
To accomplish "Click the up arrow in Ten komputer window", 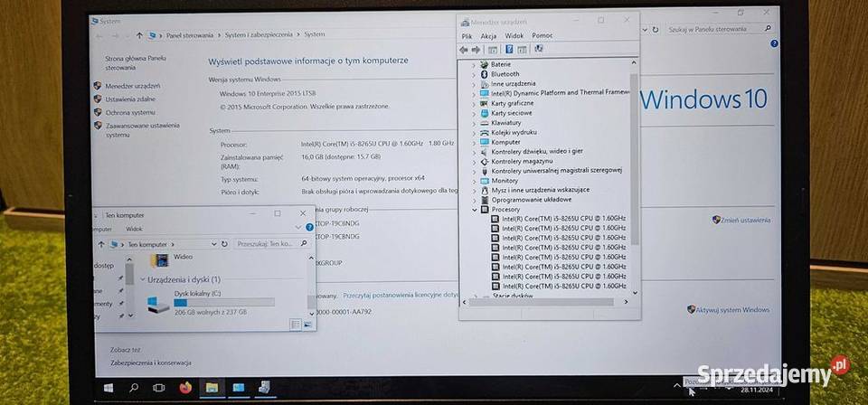I will tap(100, 244).
